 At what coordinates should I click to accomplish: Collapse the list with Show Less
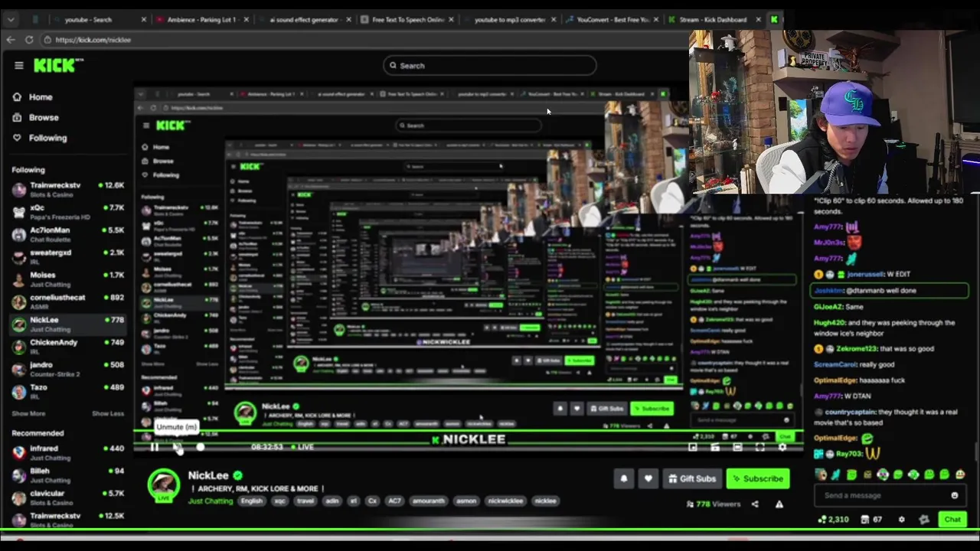tap(108, 413)
